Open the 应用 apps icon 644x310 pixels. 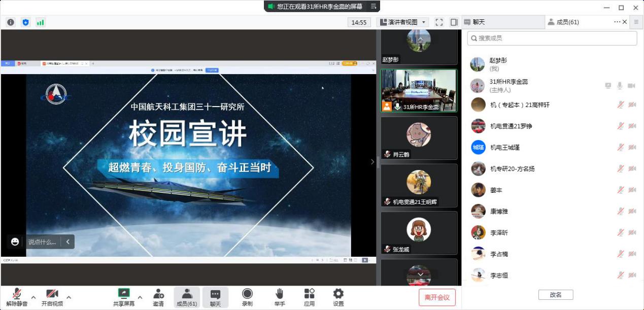pyautogui.click(x=309, y=297)
